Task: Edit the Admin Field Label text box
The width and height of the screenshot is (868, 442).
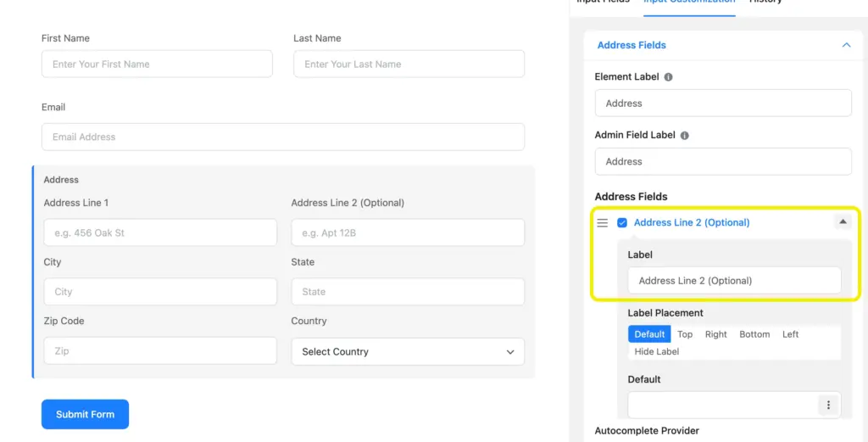Action: pyautogui.click(x=723, y=161)
